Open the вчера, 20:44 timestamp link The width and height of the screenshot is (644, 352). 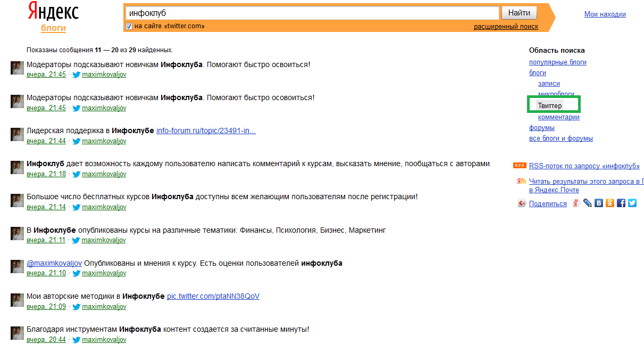[x=46, y=340]
